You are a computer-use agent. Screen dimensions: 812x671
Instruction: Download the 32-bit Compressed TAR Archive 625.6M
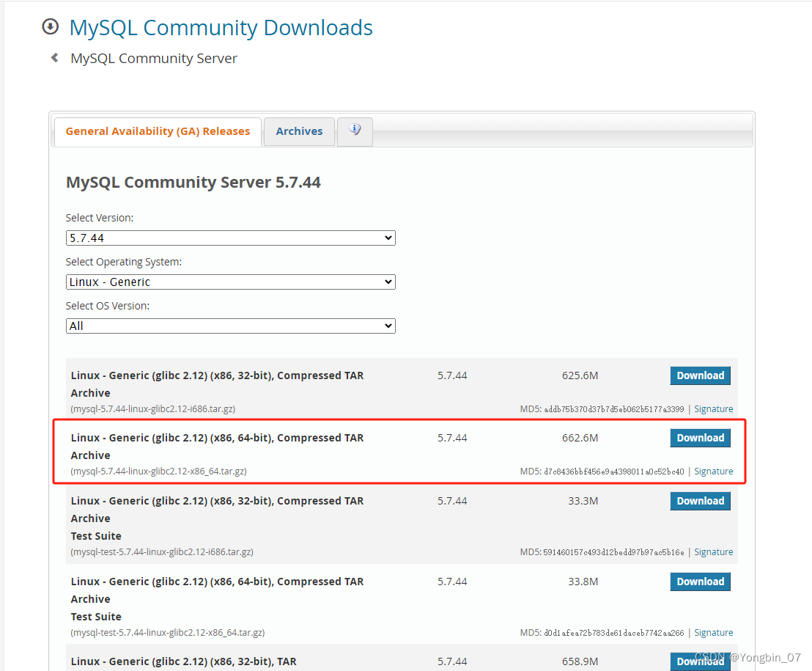pos(700,375)
